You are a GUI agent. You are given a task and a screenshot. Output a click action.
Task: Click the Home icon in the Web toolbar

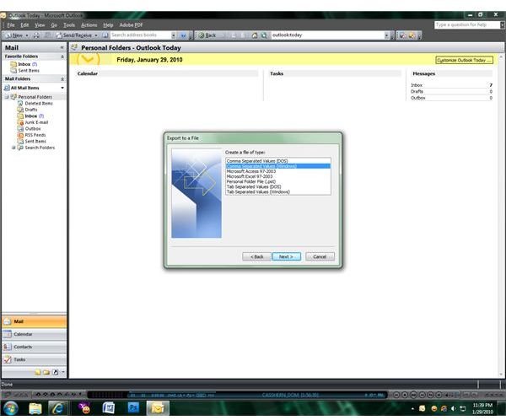coord(255,35)
